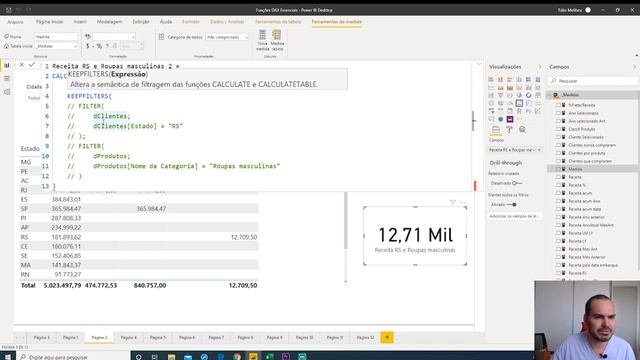
Task: Check the Clientes por produto field
Action: pyautogui.click(x=558, y=153)
